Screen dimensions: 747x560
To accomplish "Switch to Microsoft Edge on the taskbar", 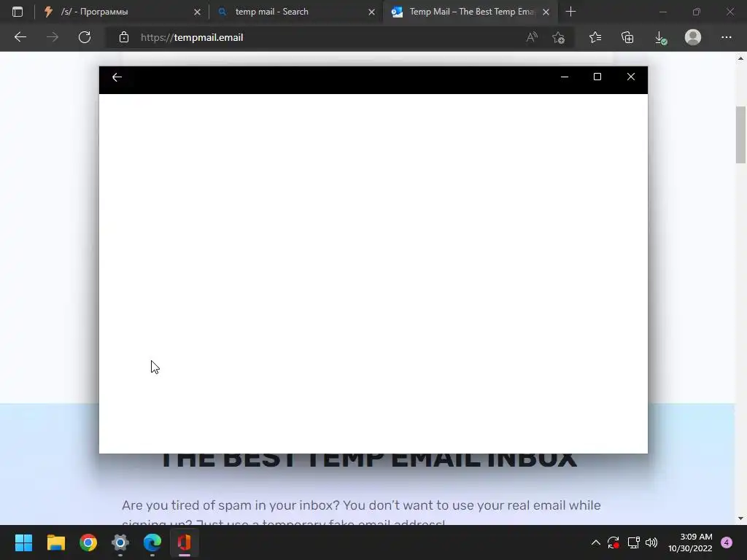I will coord(152,542).
